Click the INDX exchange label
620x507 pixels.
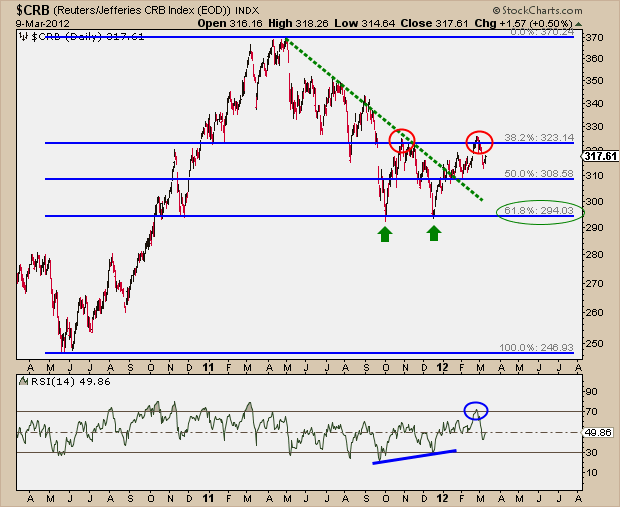[x=247, y=11]
